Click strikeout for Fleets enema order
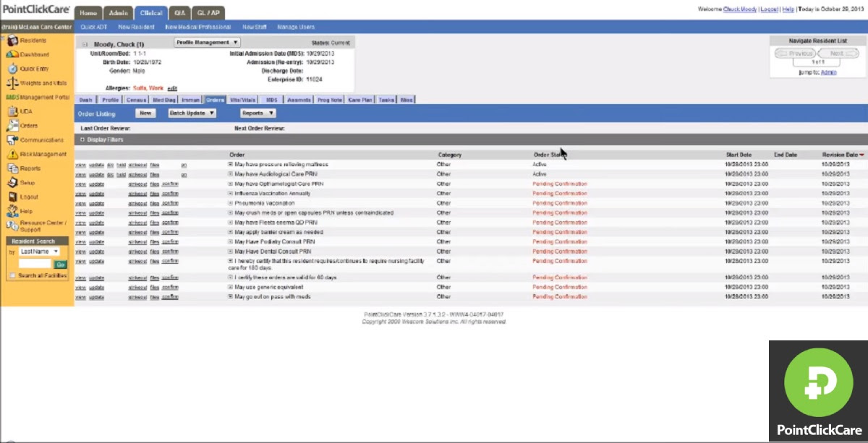The width and height of the screenshot is (868, 443). pyautogui.click(x=137, y=223)
